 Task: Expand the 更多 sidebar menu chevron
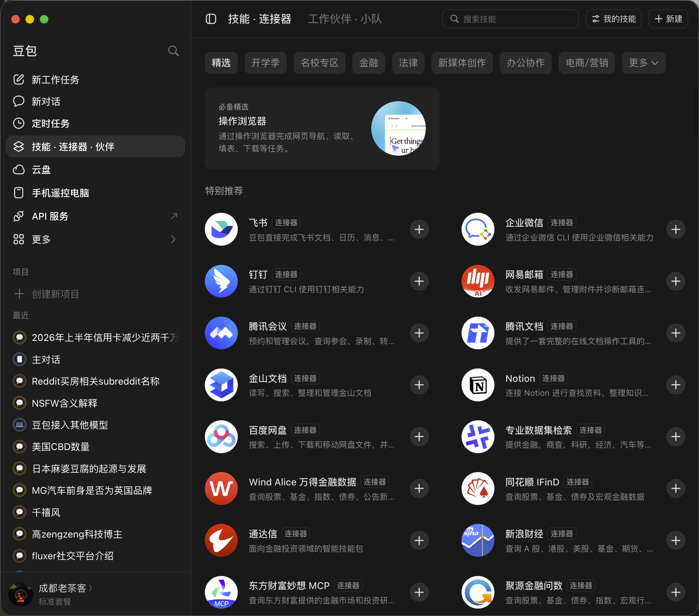click(173, 239)
